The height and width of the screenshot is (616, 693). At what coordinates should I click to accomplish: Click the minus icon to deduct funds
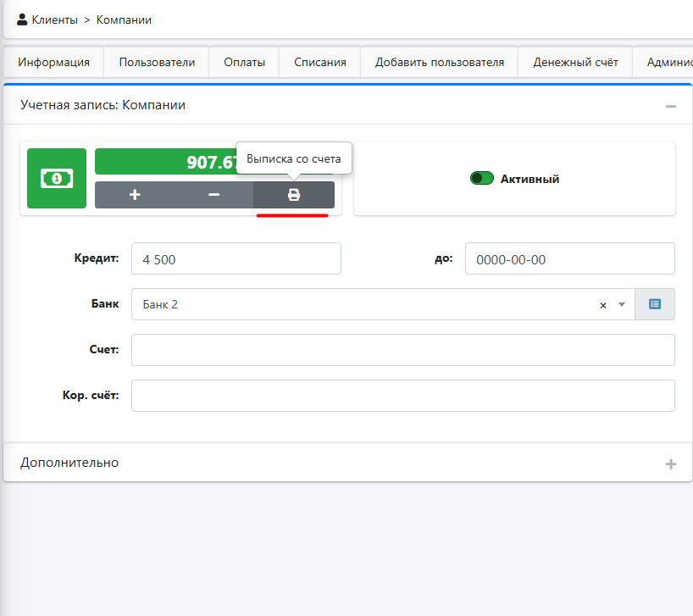213,195
